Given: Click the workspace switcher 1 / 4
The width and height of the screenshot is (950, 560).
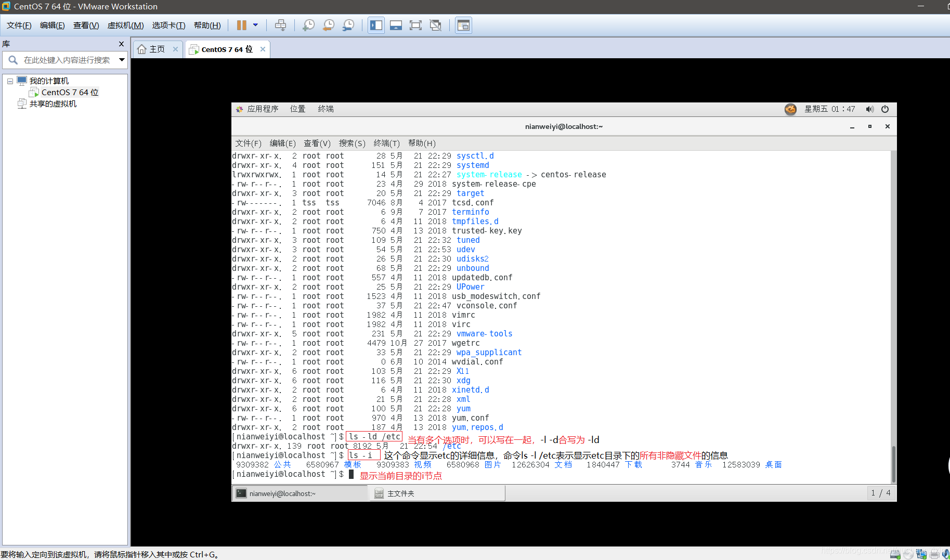Looking at the screenshot, I should point(881,493).
